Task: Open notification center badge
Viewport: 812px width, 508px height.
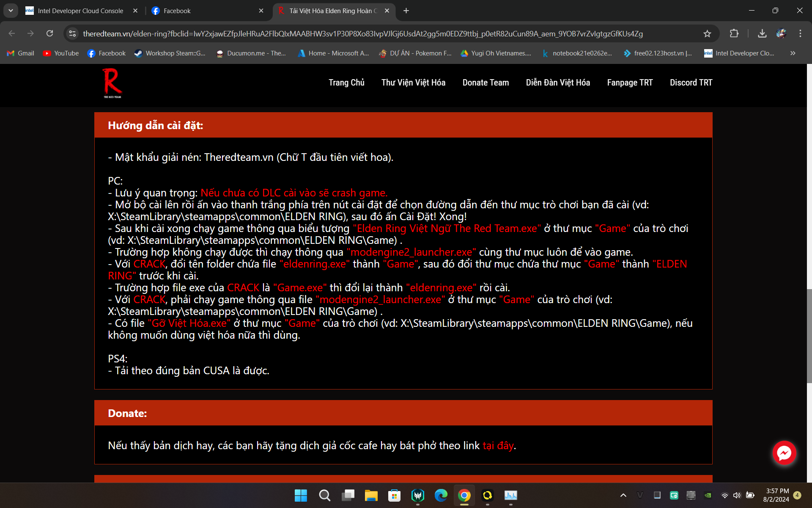Action: click(x=797, y=495)
